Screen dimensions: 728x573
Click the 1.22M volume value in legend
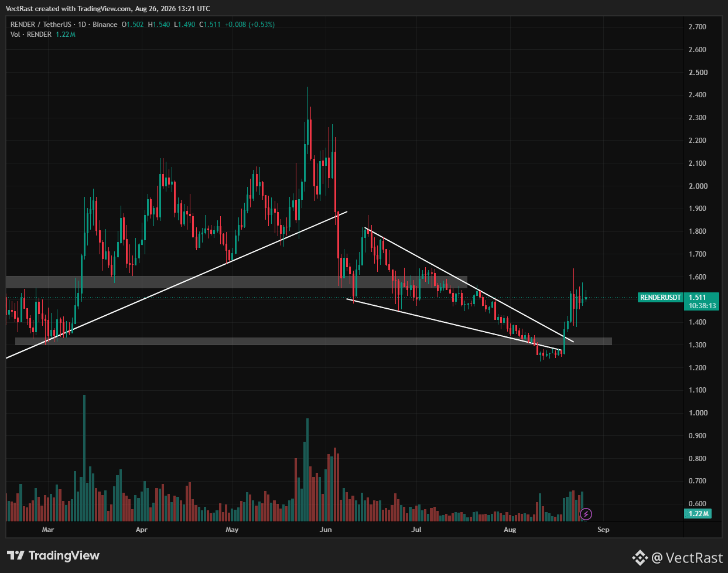[66, 35]
